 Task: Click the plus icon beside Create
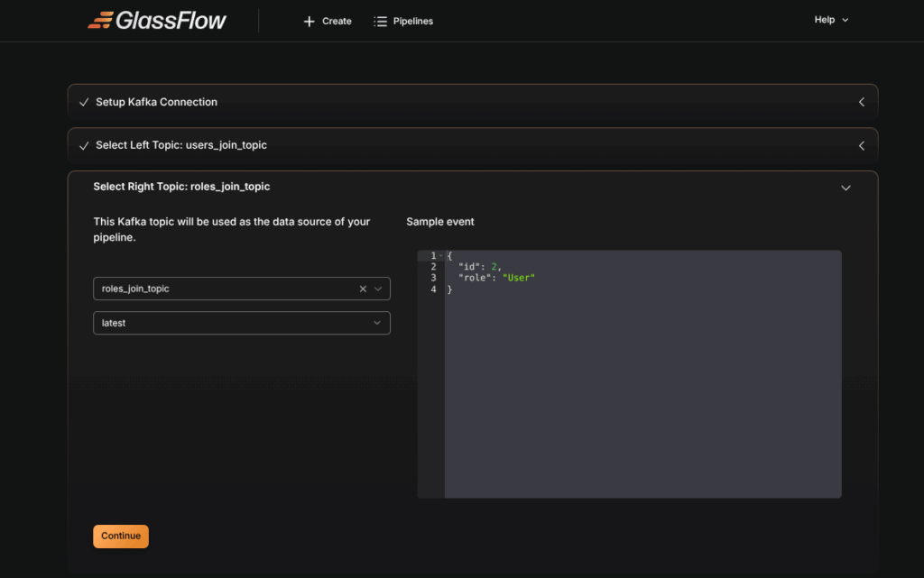pos(310,21)
